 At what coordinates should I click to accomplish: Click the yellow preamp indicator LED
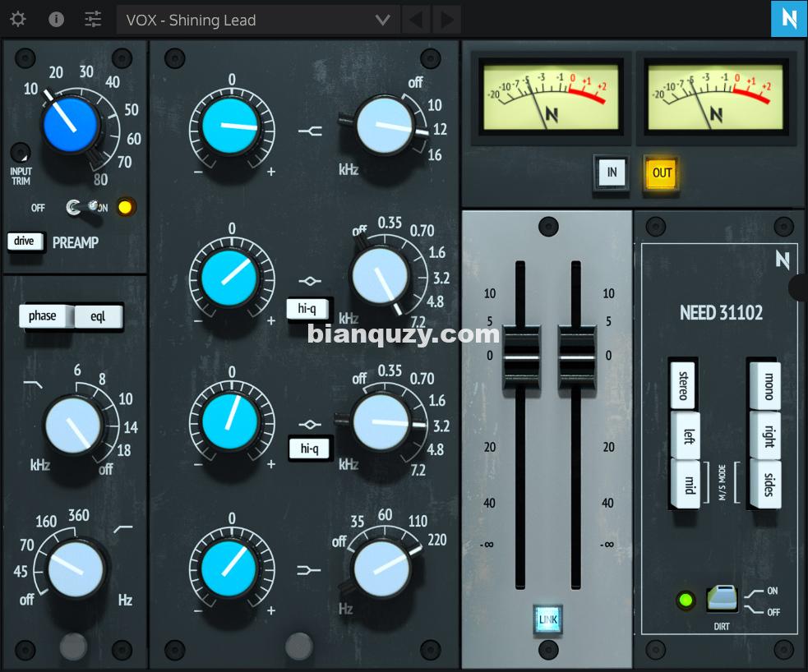coord(125,207)
